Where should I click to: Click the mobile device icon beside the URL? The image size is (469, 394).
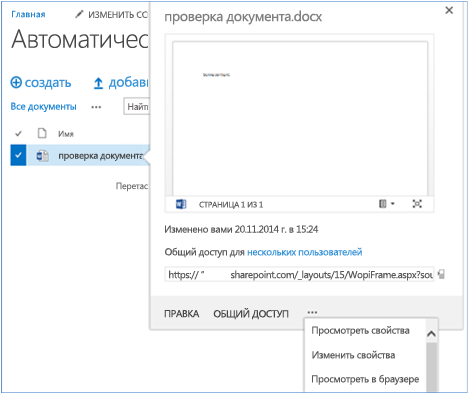click(x=441, y=274)
